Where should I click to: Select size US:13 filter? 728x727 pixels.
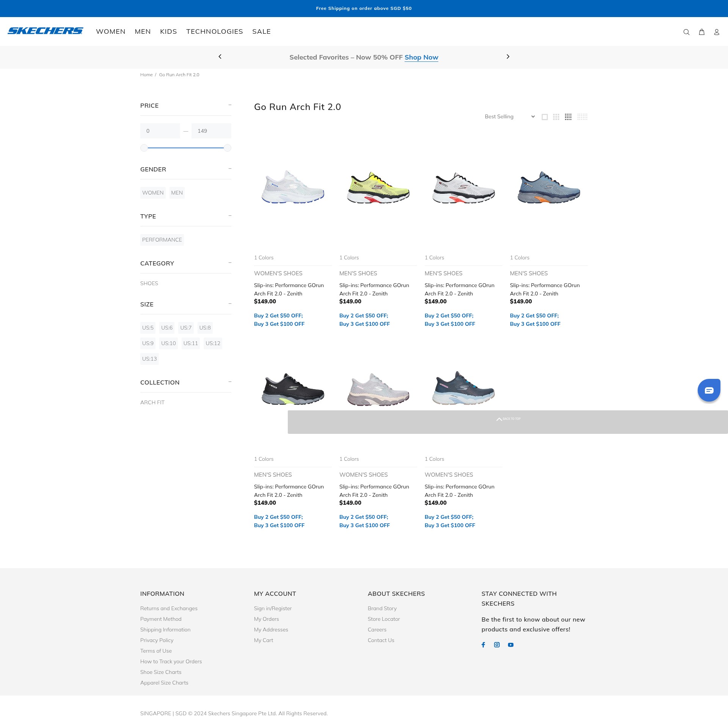pos(149,359)
